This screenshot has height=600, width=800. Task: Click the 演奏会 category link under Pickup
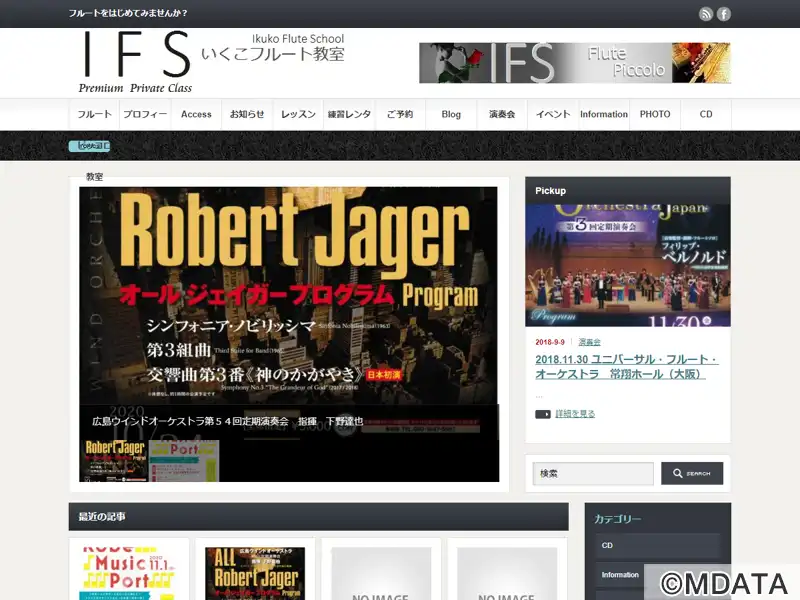[x=589, y=342]
